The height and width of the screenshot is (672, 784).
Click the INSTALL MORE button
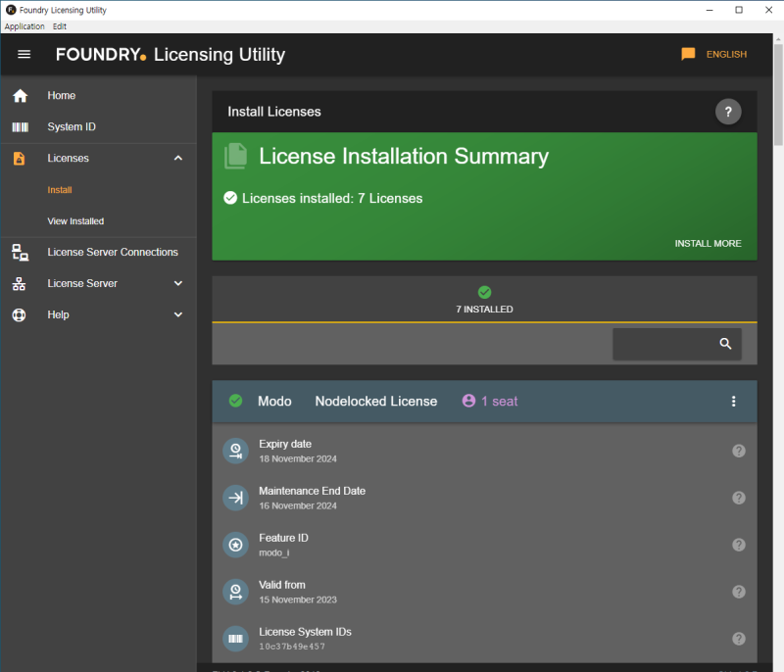click(708, 243)
